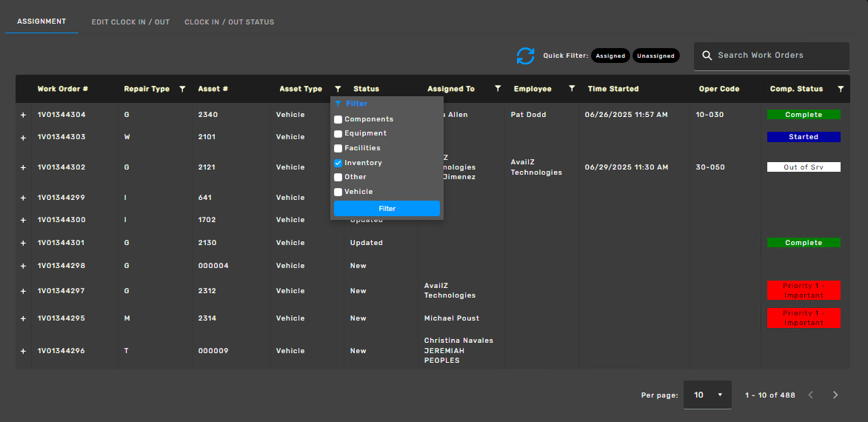Open the Assigned To column filter icon

point(497,89)
